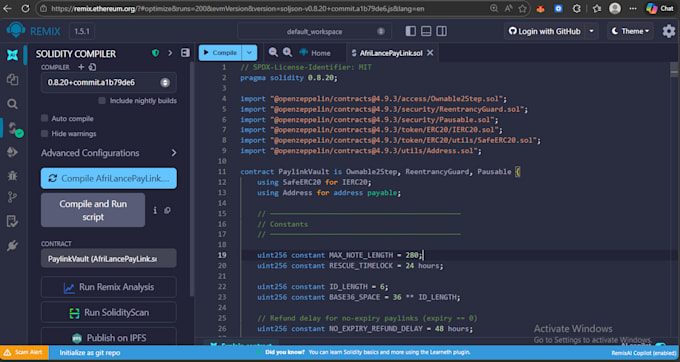Screen dimensions: 680x362
Task: Open the Theme dropdown
Action: pyautogui.click(x=630, y=31)
